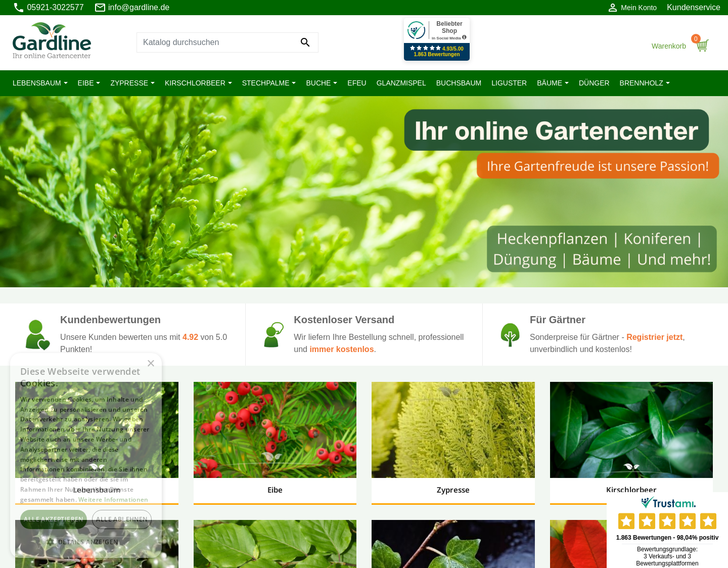Expand the Lebensbaum menu dropdown

coord(40,83)
